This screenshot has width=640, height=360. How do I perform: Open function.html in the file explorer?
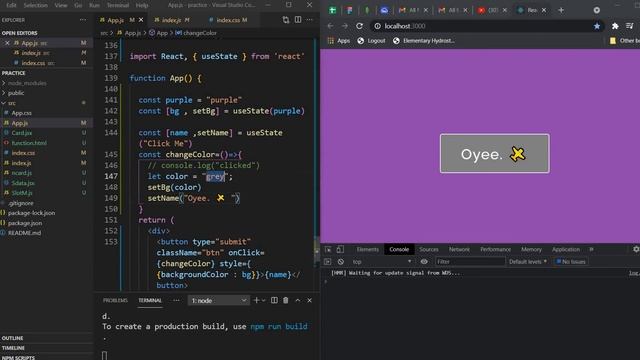pos(29,143)
